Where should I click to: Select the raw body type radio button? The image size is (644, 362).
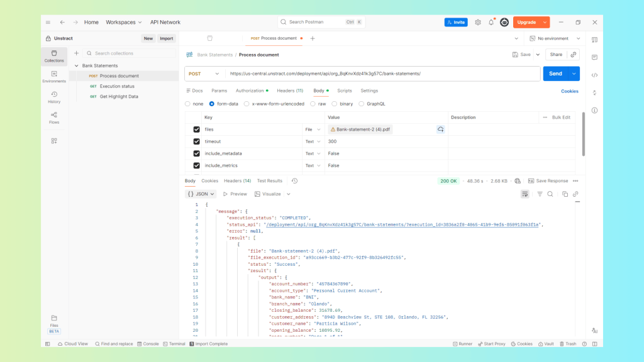click(314, 104)
